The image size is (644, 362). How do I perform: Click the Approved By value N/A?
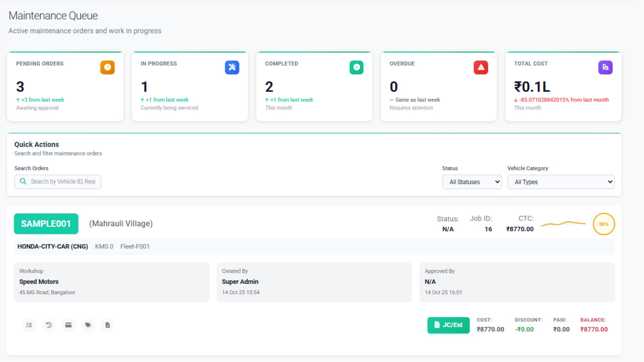click(x=430, y=282)
